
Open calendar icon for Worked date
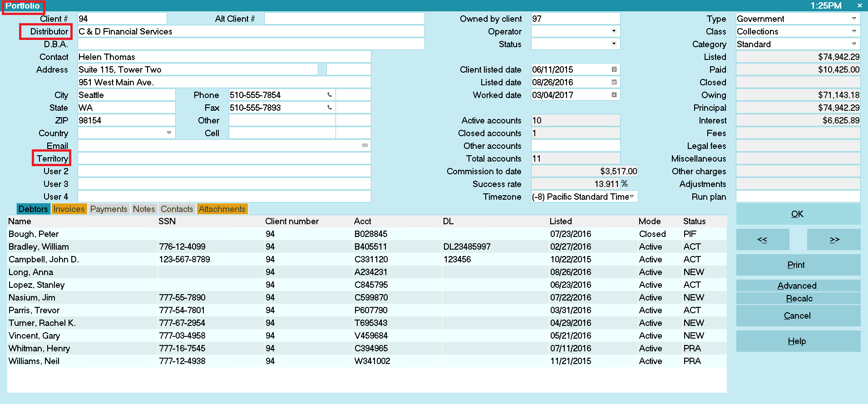[614, 95]
